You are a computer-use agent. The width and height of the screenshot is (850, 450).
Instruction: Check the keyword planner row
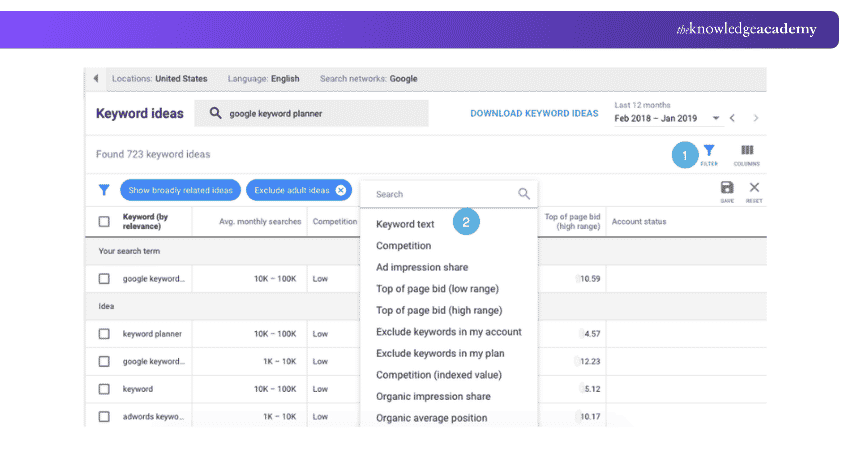[104, 334]
